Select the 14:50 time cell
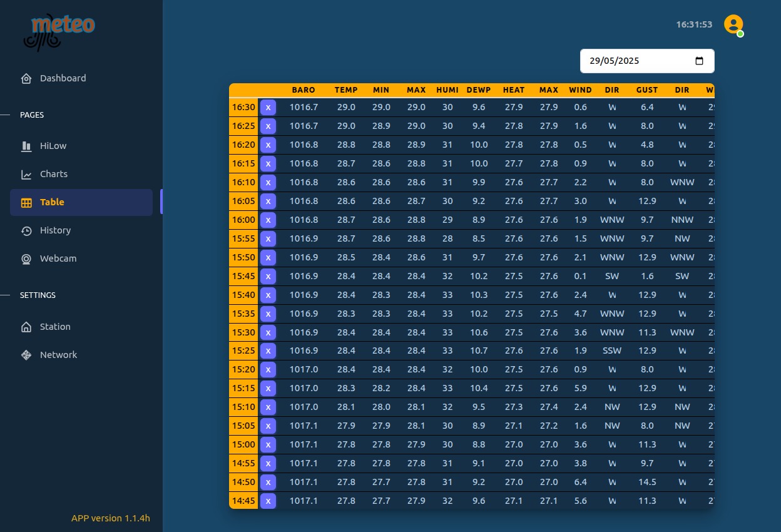 [243, 482]
